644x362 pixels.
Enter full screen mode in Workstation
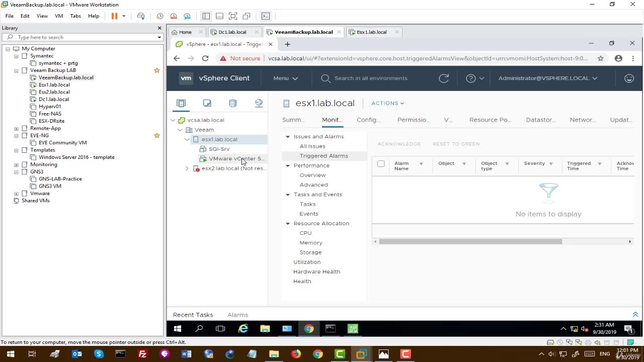(233, 16)
